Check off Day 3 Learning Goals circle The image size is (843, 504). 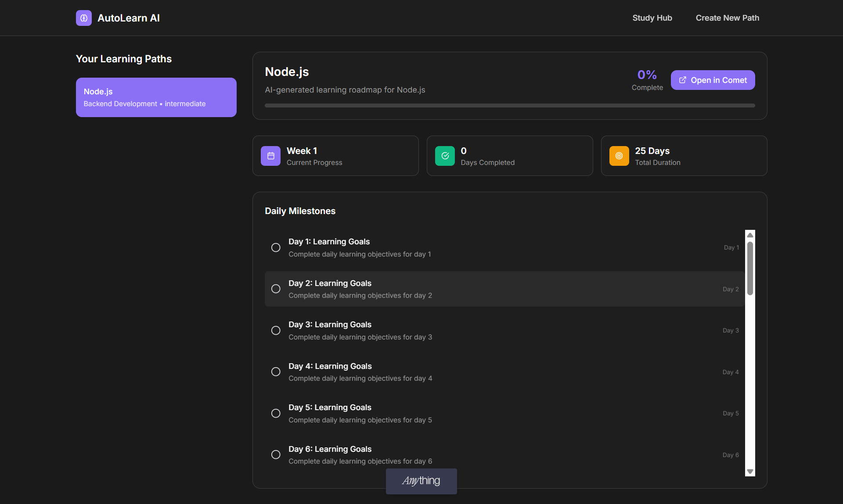pyautogui.click(x=276, y=330)
